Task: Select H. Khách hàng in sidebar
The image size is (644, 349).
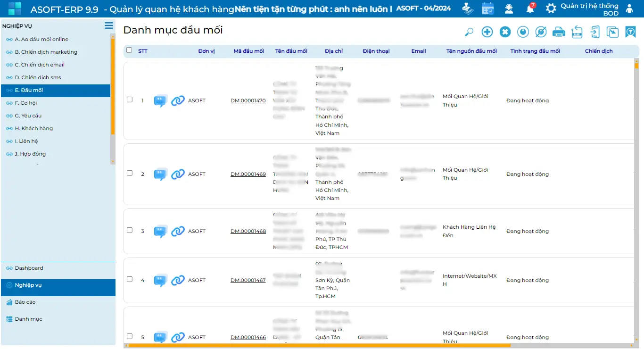Action: 33,128
